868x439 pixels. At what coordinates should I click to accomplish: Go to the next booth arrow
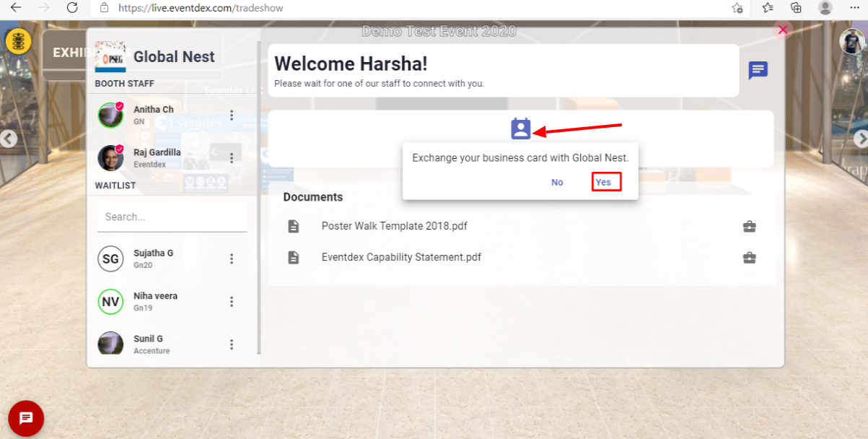tap(860, 138)
